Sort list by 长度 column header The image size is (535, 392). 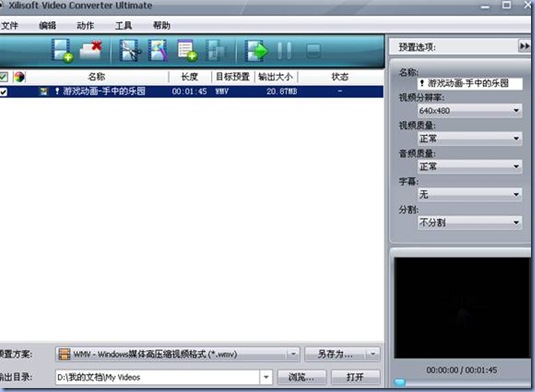pyautogui.click(x=190, y=77)
